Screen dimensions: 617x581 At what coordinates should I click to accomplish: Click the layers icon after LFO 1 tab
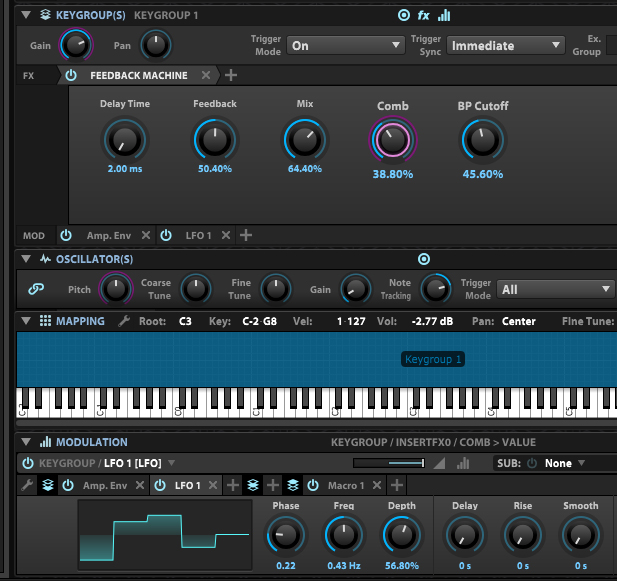253,485
